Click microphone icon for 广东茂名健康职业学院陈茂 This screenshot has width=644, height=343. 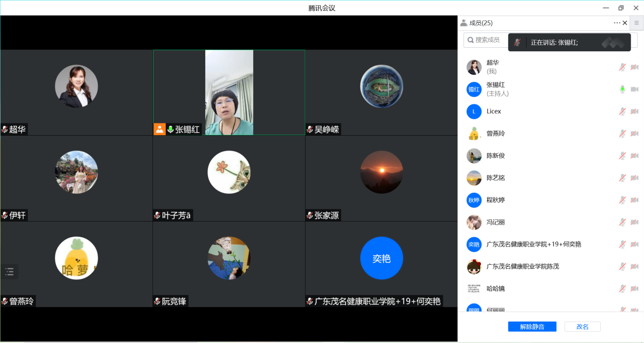(x=622, y=266)
